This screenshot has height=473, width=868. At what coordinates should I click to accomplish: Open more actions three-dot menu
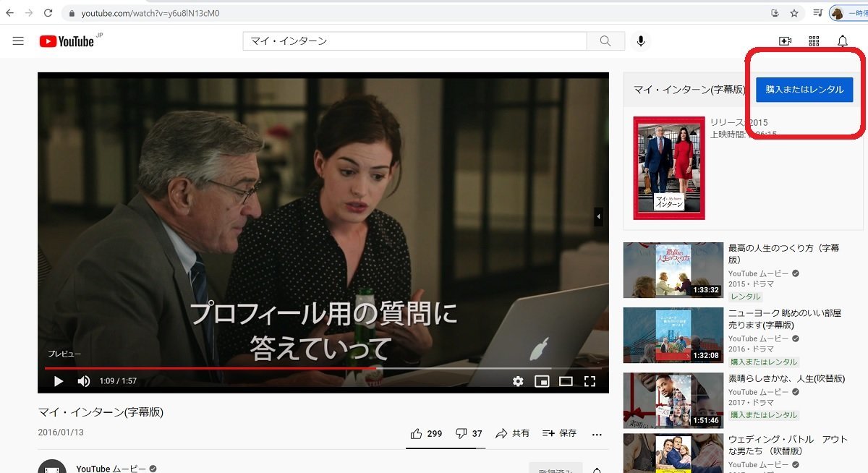pos(597,434)
